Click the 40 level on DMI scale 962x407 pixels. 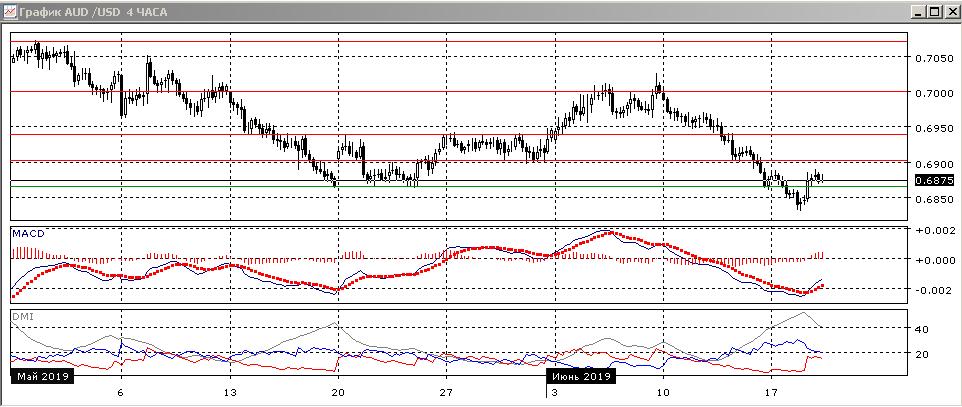[x=922, y=328]
